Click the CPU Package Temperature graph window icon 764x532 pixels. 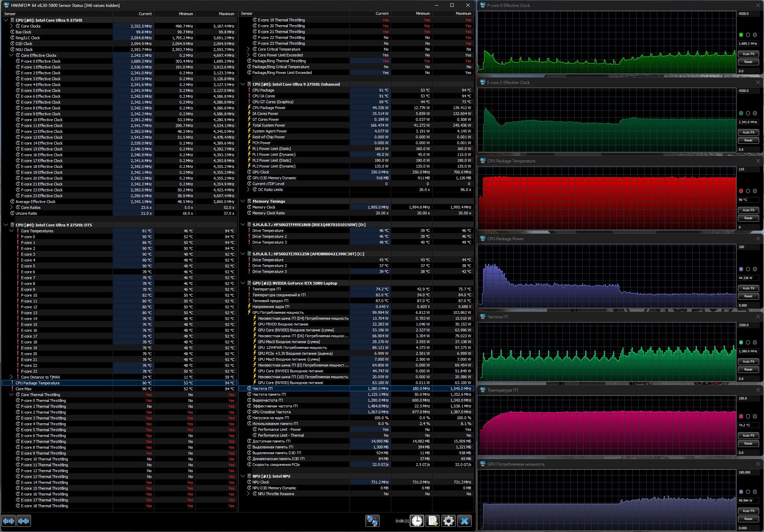click(483, 161)
